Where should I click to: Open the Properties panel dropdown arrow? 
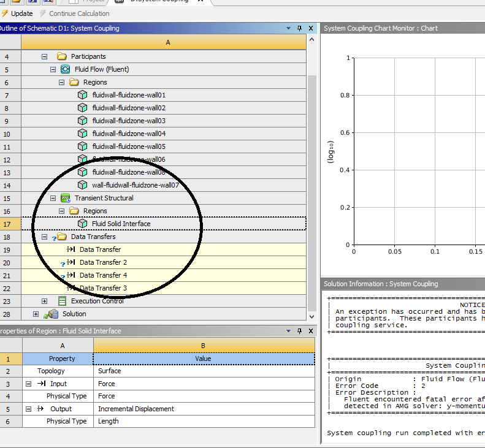click(x=289, y=331)
